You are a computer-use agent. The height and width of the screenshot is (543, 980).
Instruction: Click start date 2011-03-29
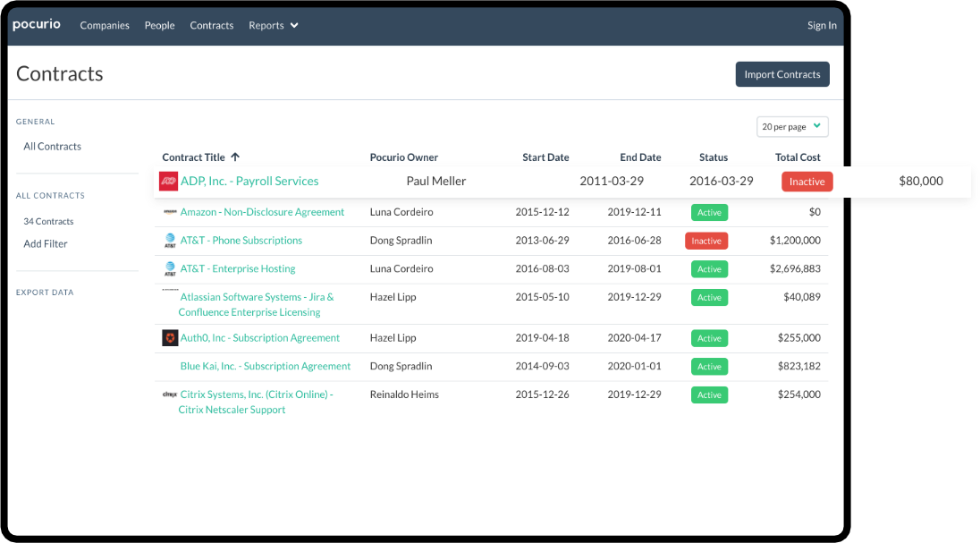point(612,181)
